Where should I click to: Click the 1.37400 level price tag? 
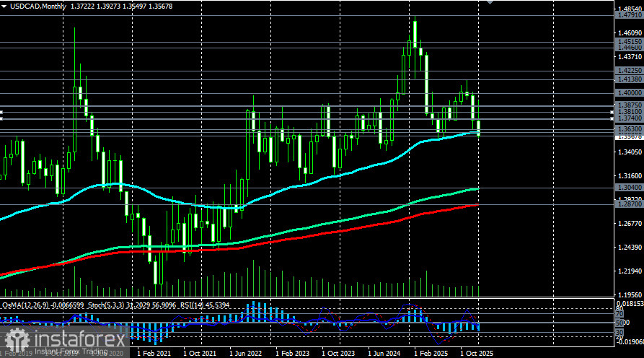(x=629, y=118)
